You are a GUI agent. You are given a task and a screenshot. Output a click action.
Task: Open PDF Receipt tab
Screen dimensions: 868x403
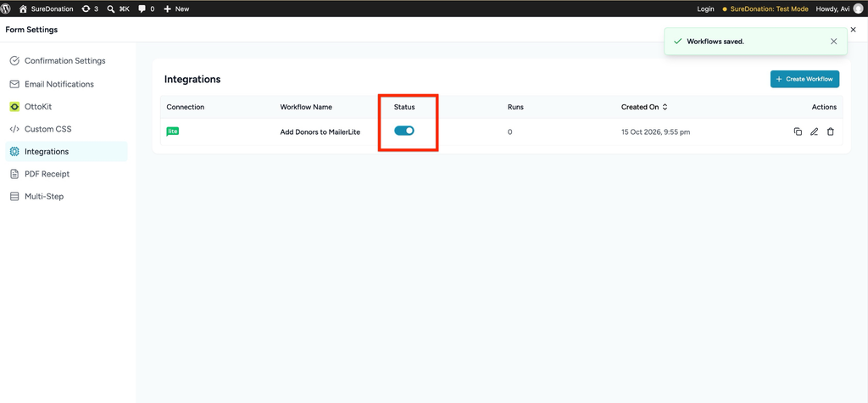click(x=66, y=174)
